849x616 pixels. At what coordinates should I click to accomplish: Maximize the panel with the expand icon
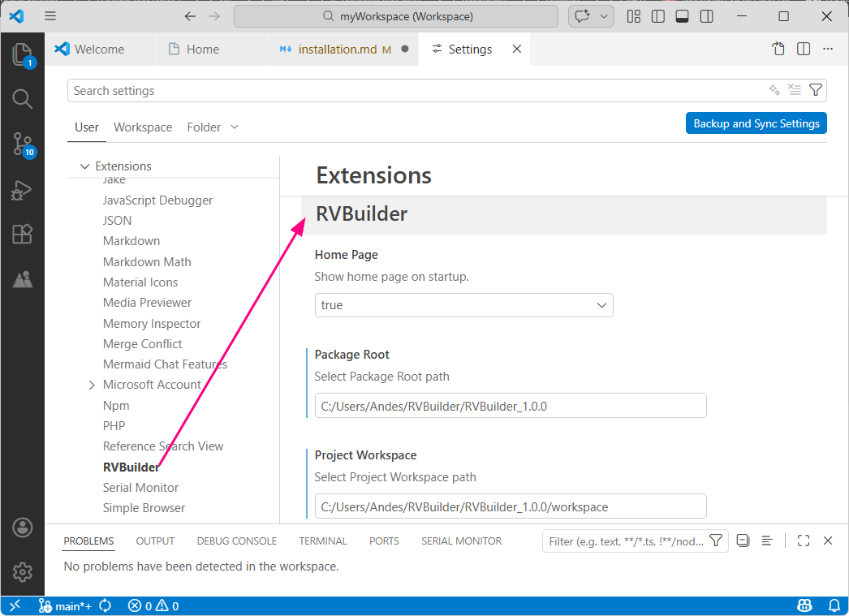(x=804, y=541)
